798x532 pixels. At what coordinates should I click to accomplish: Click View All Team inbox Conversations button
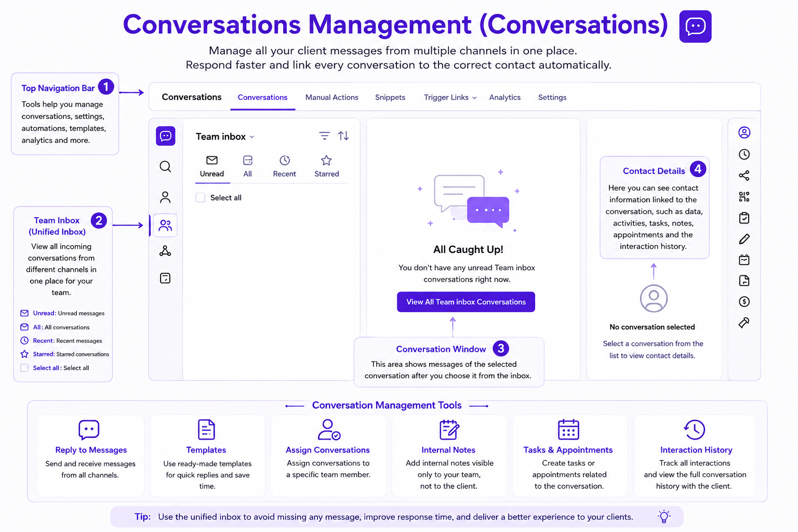coord(466,302)
